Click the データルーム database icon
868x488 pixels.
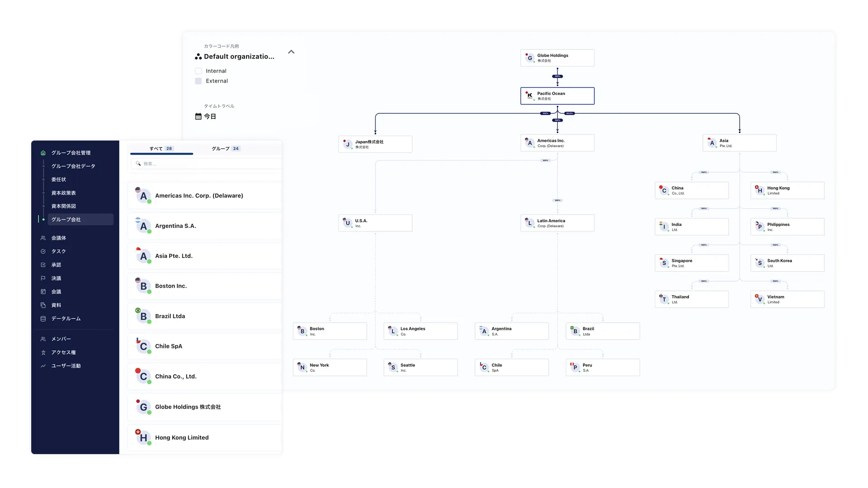coord(43,319)
